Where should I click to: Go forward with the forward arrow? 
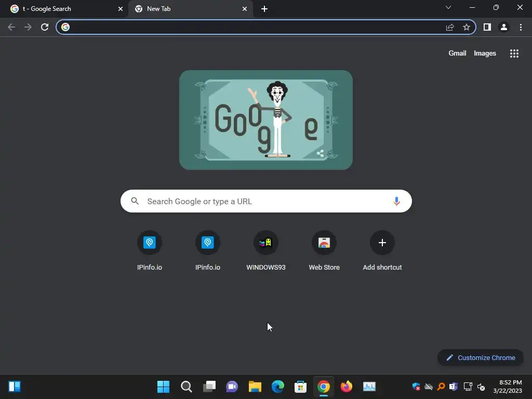[x=28, y=27]
